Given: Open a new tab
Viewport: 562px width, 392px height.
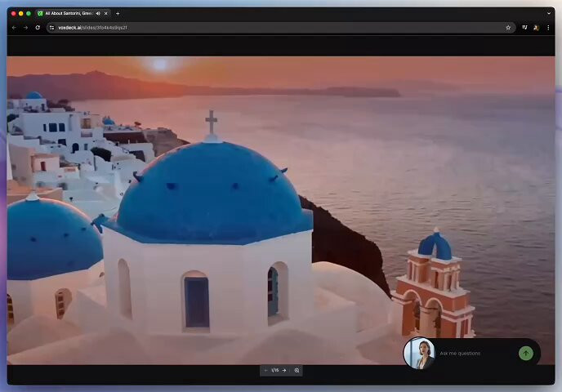Looking at the screenshot, I should [118, 13].
